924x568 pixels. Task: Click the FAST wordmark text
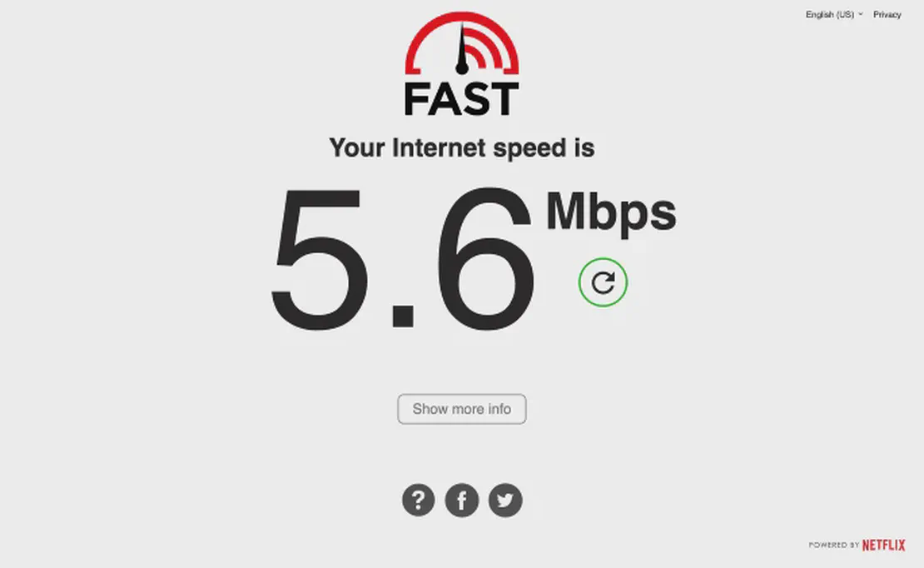pyautogui.click(x=461, y=99)
